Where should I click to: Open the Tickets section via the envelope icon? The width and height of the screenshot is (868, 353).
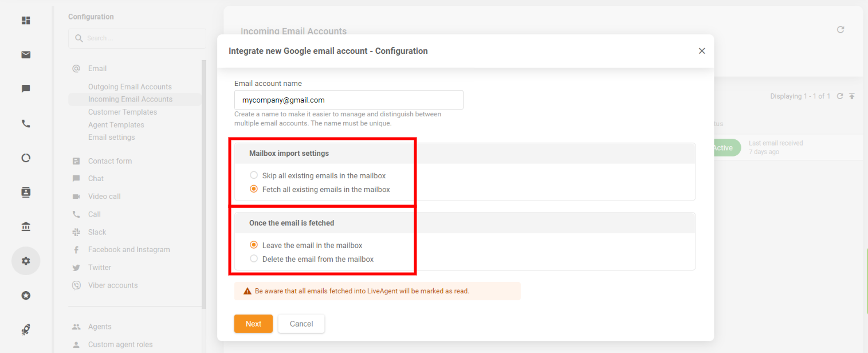pyautogui.click(x=25, y=54)
